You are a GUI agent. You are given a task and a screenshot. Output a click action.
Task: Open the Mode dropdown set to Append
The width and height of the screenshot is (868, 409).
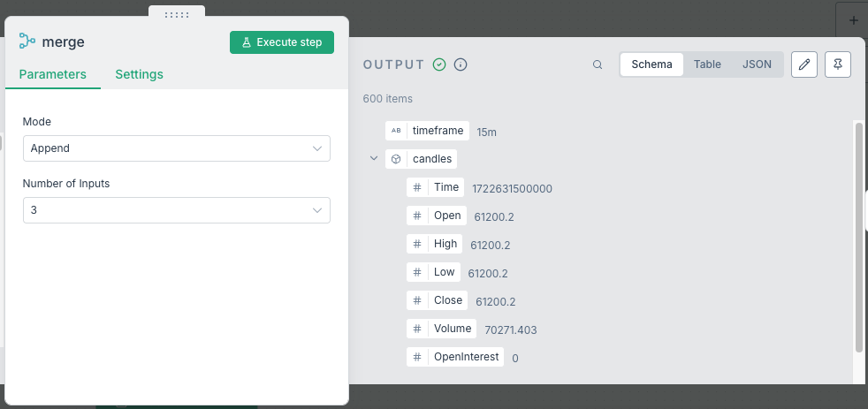tap(177, 148)
